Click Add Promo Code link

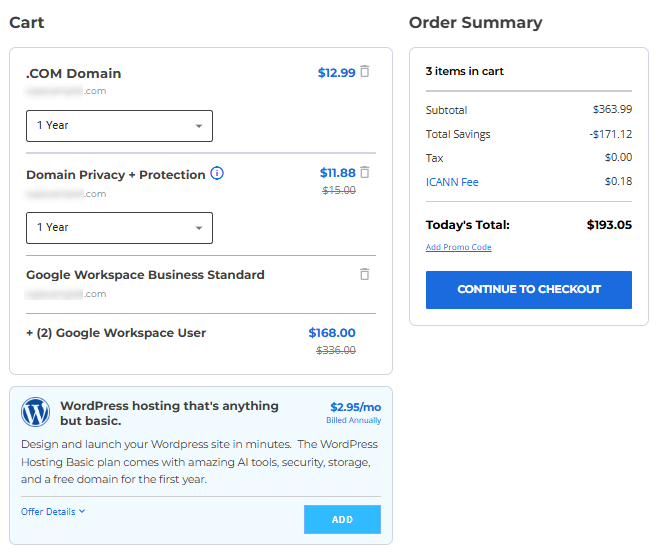click(x=458, y=247)
